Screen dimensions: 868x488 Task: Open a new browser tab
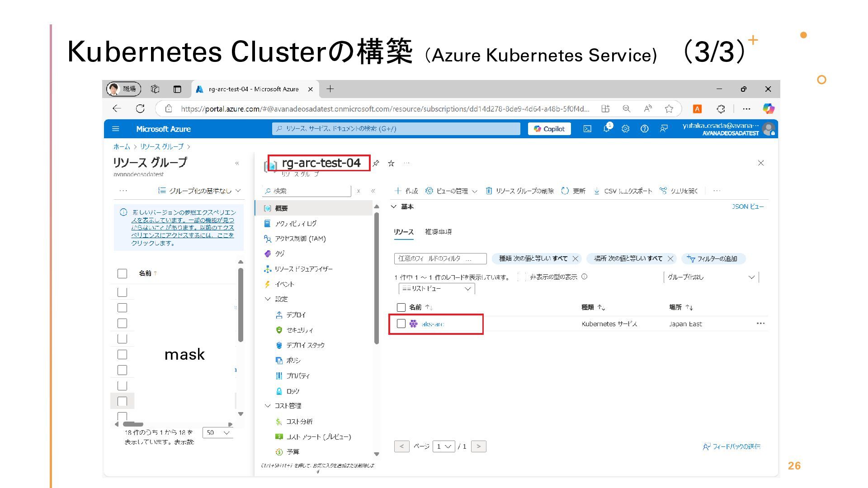tap(330, 89)
